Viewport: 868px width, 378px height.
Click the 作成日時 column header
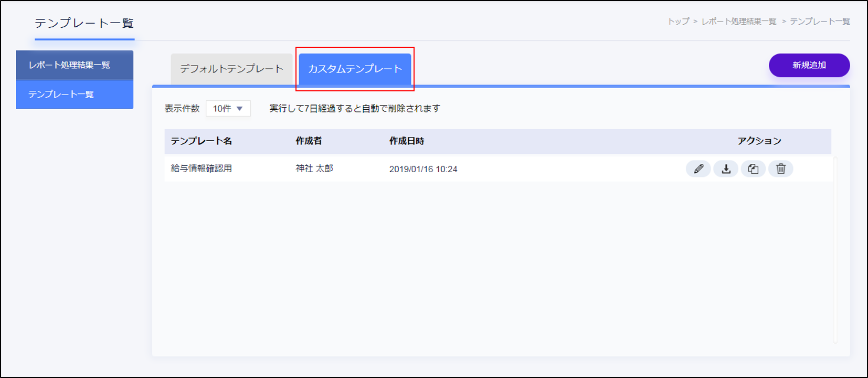click(407, 141)
